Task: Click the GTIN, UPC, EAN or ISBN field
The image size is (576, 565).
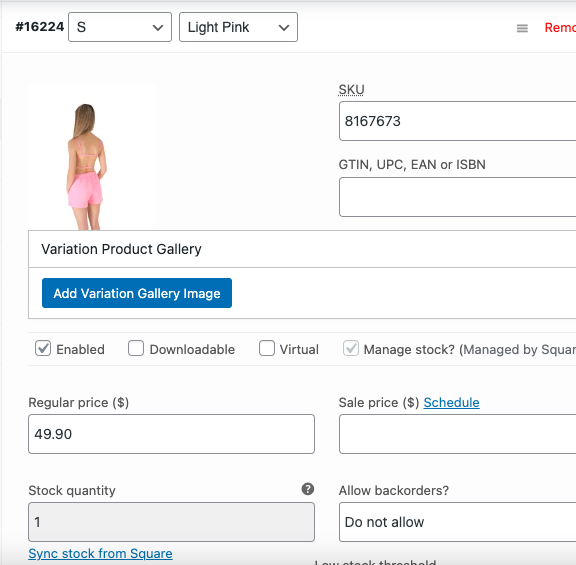Action: (457, 197)
